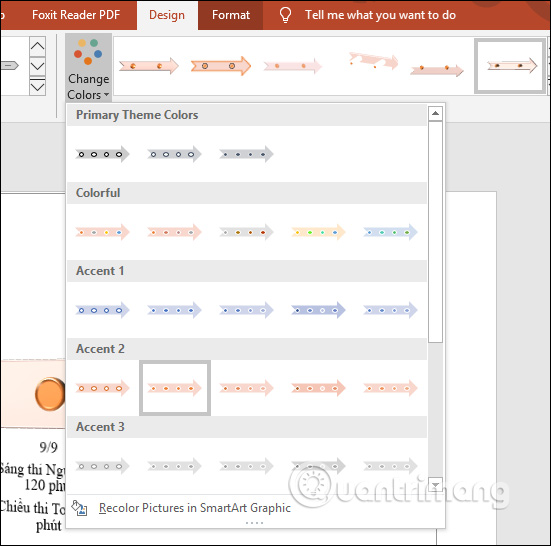
Task: Open the Foxit Reader PDF tab
Action: pyautogui.click(x=76, y=15)
